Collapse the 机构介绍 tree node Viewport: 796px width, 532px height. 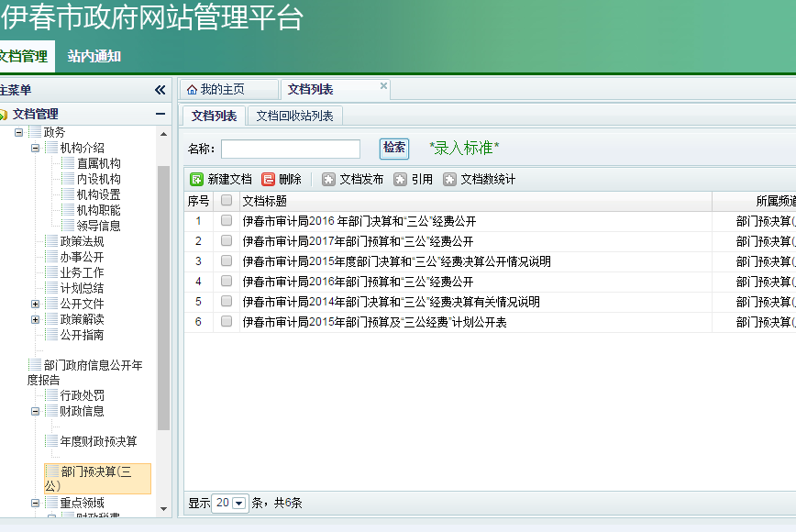[35, 149]
